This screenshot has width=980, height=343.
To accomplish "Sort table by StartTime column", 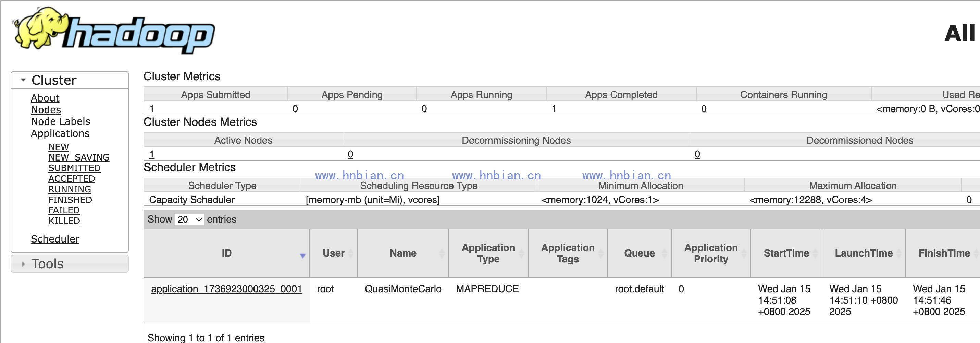I will coord(786,253).
